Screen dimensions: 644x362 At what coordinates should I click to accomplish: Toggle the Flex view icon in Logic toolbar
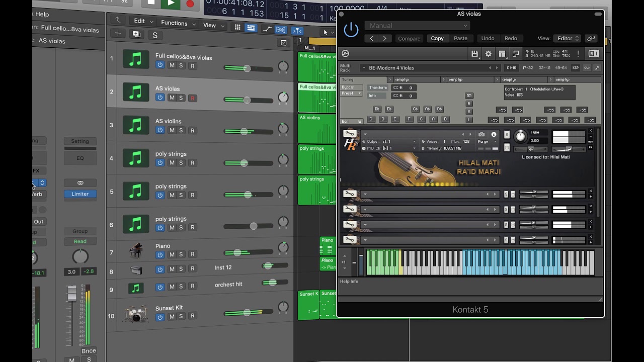click(281, 30)
